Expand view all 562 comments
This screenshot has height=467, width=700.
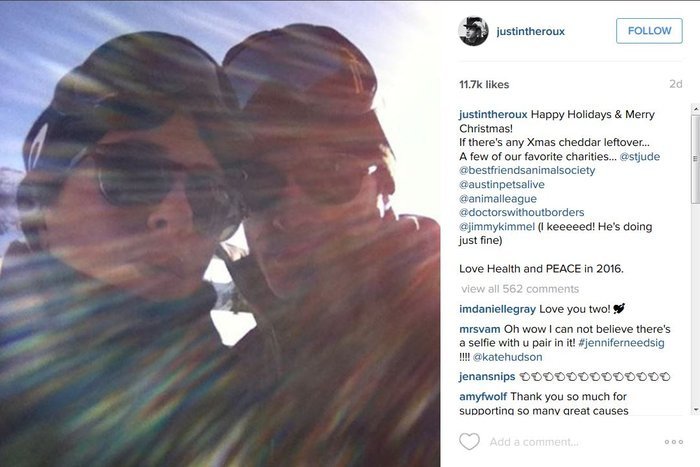(x=520, y=289)
